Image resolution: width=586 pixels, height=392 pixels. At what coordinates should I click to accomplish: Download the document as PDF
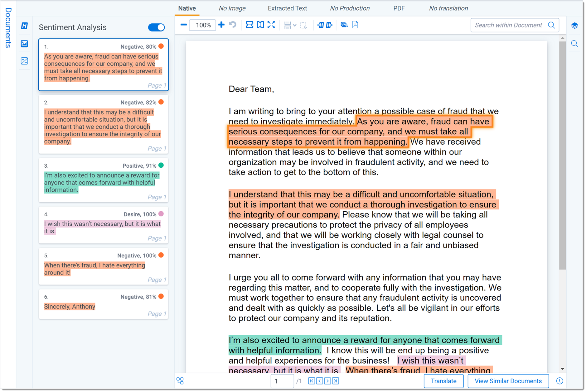pyautogui.click(x=355, y=25)
